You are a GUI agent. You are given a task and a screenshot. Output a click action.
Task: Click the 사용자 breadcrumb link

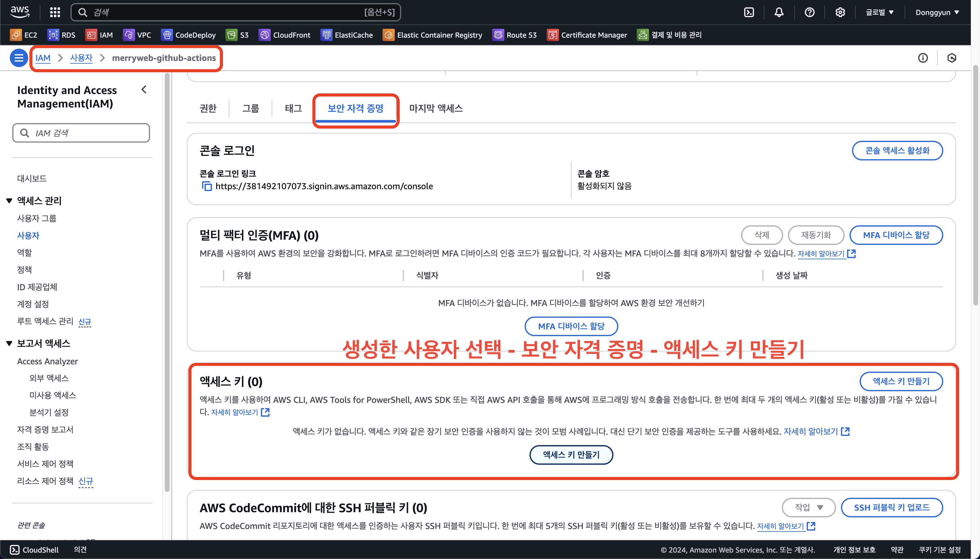(81, 58)
